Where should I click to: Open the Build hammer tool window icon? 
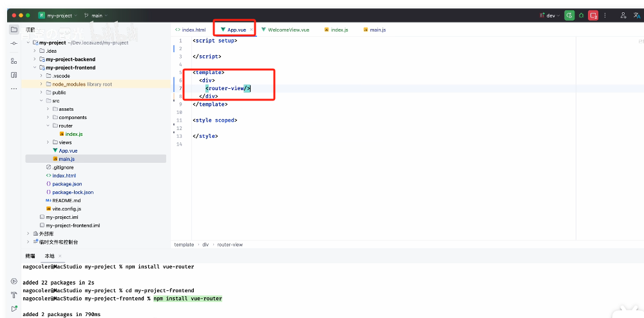14,295
